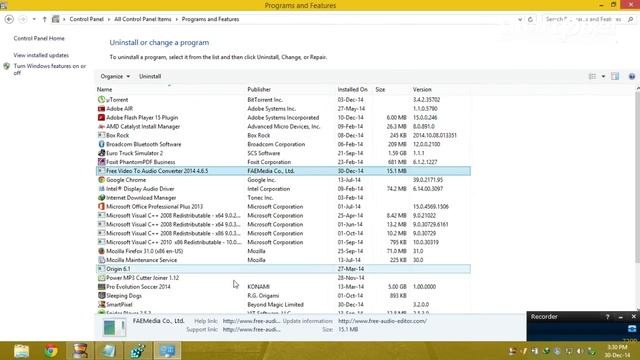Click the taskbar clock showing 3:30 PM
This screenshot has width=640, height=360.
(617, 351)
